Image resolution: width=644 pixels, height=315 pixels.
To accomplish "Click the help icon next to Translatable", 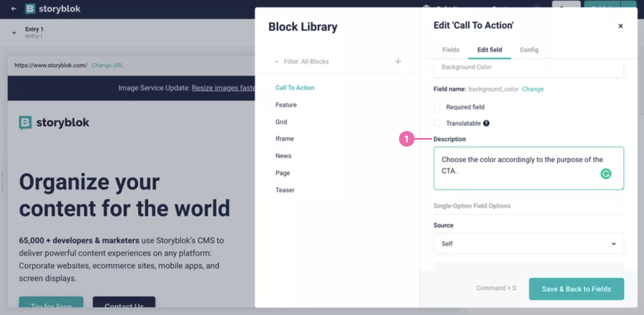I will (486, 123).
